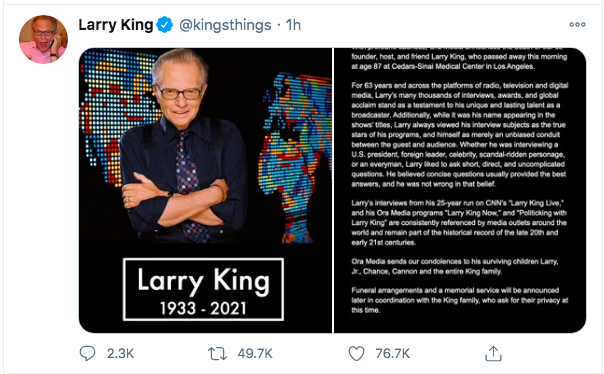Retweet using the retweet arrows icon
The width and height of the screenshot is (604, 374).
point(218,354)
